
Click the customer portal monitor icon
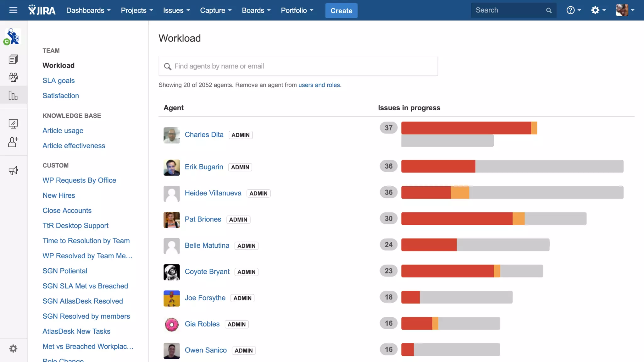point(13,124)
